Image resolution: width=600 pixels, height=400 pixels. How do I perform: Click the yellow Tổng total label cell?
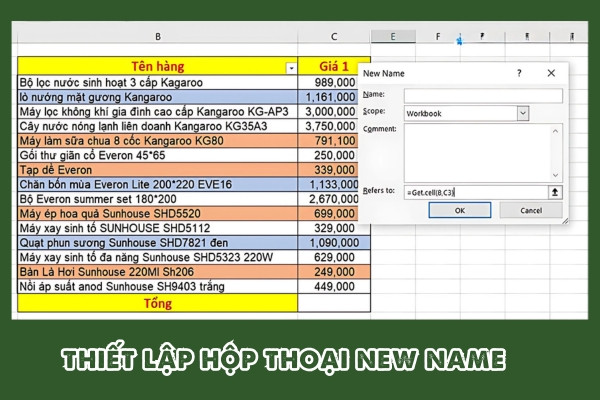coord(158,303)
